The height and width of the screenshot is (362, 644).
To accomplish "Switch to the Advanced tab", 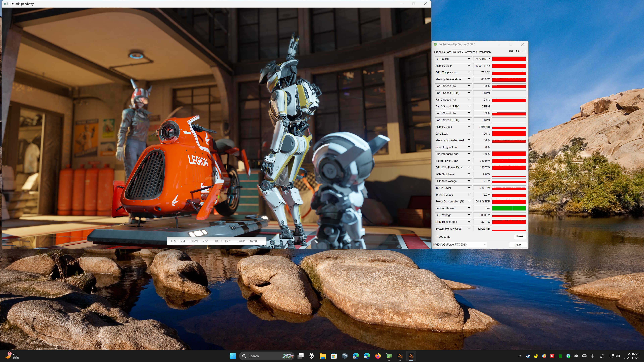I will 471,52.
